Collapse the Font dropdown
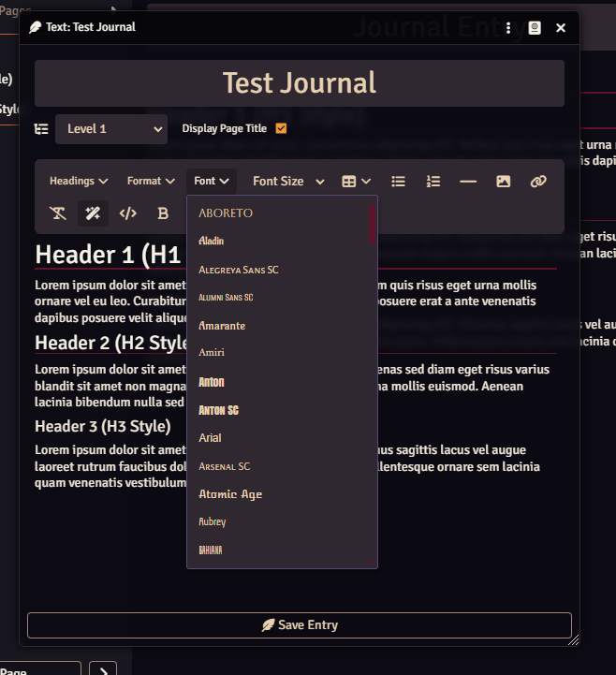This screenshot has width=616, height=675. pyautogui.click(x=212, y=182)
